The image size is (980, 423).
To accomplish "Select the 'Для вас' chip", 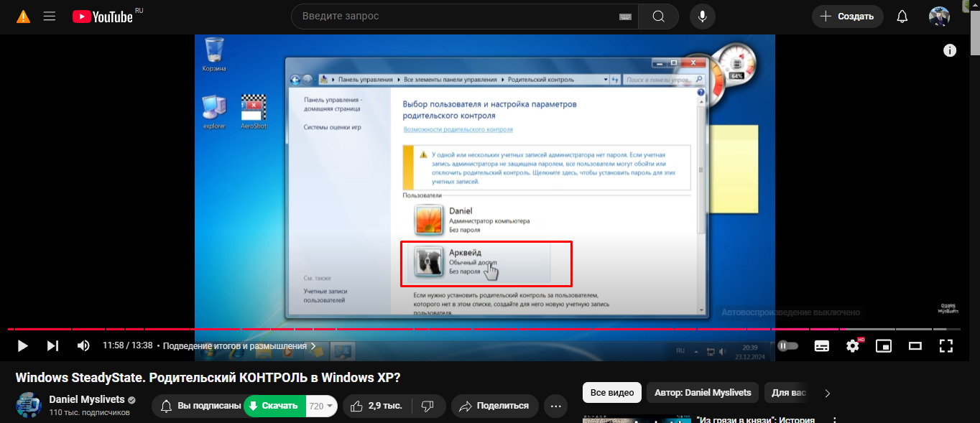I will [788, 393].
